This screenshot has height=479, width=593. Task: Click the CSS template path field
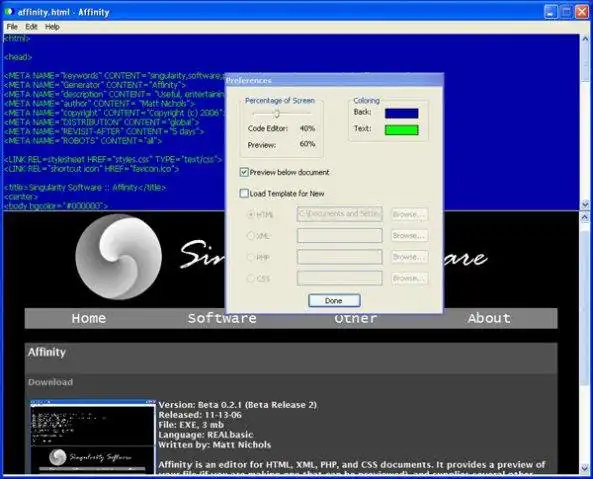coord(340,278)
